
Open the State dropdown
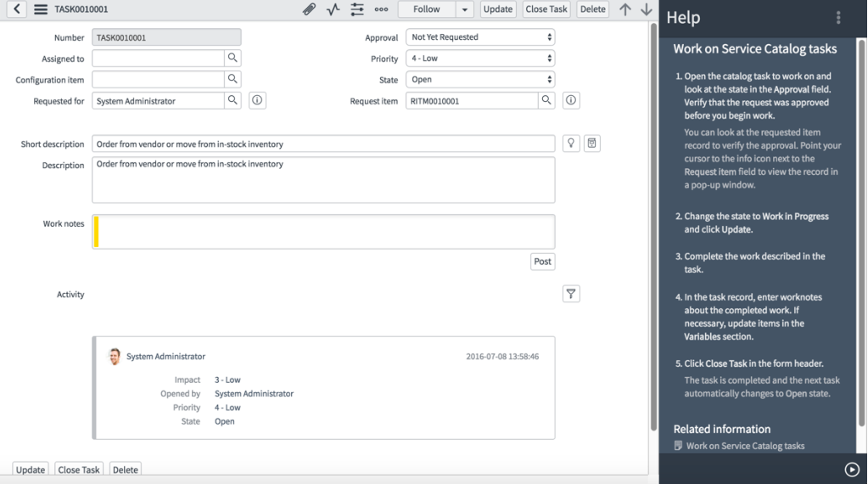[x=480, y=79]
